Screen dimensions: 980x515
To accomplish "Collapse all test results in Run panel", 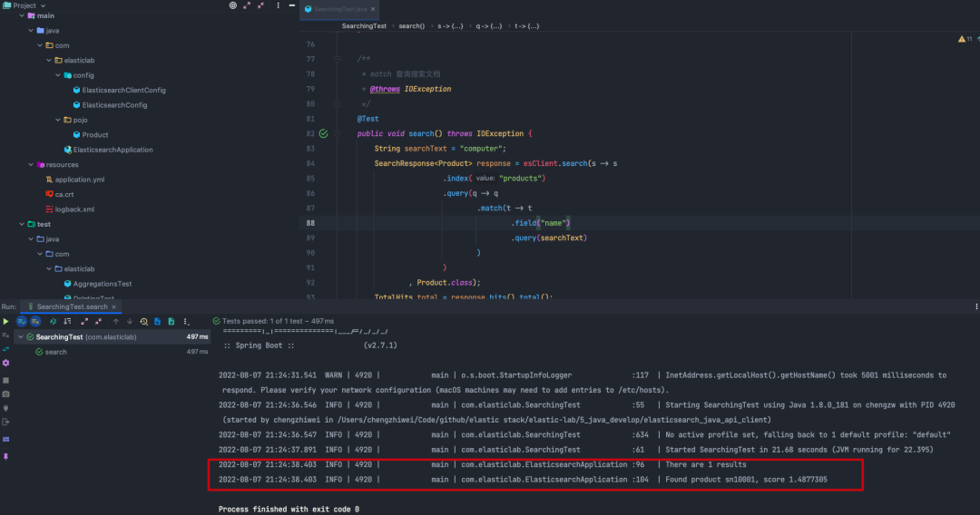I will [x=99, y=322].
